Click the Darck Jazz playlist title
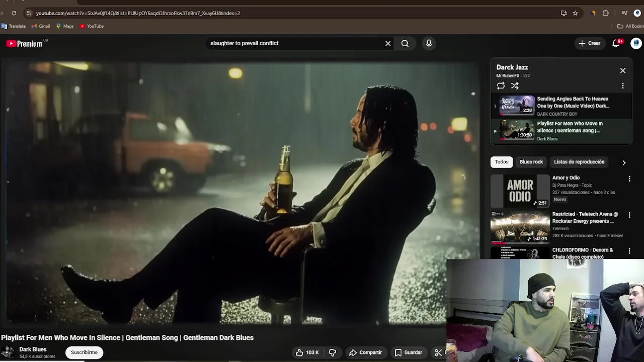This screenshot has height=362, width=644. point(512,67)
